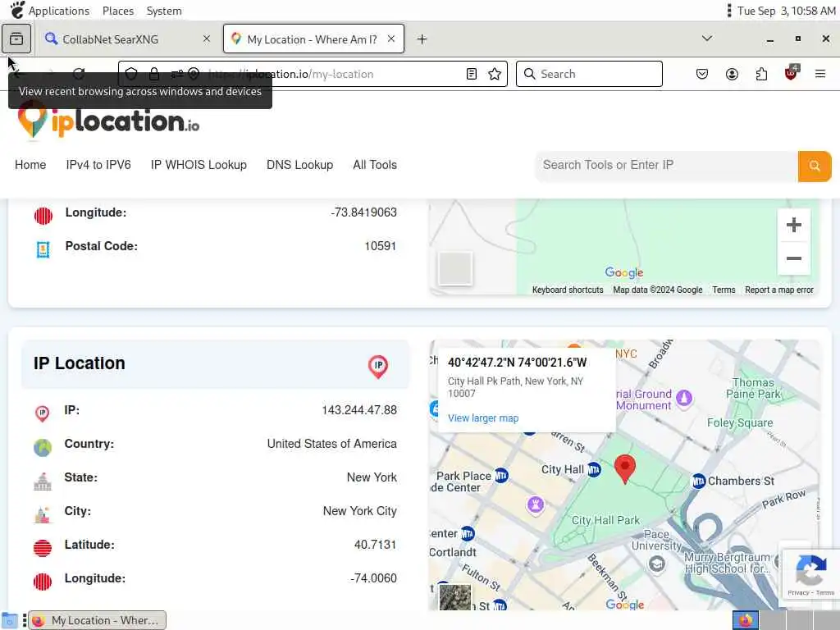Click the View larger map link
The width and height of the screenshot is (840, 630).
(483, 418)
